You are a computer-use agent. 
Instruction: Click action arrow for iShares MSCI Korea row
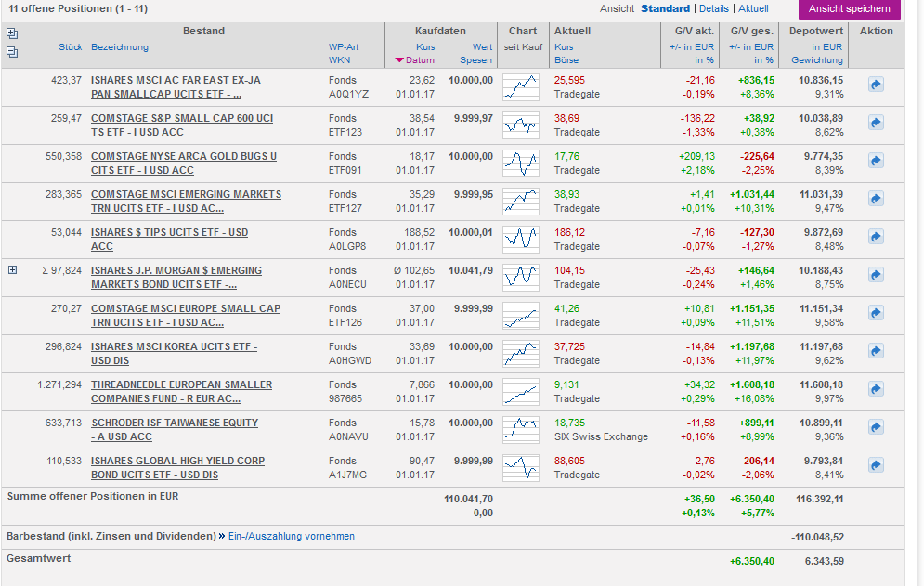875,351
